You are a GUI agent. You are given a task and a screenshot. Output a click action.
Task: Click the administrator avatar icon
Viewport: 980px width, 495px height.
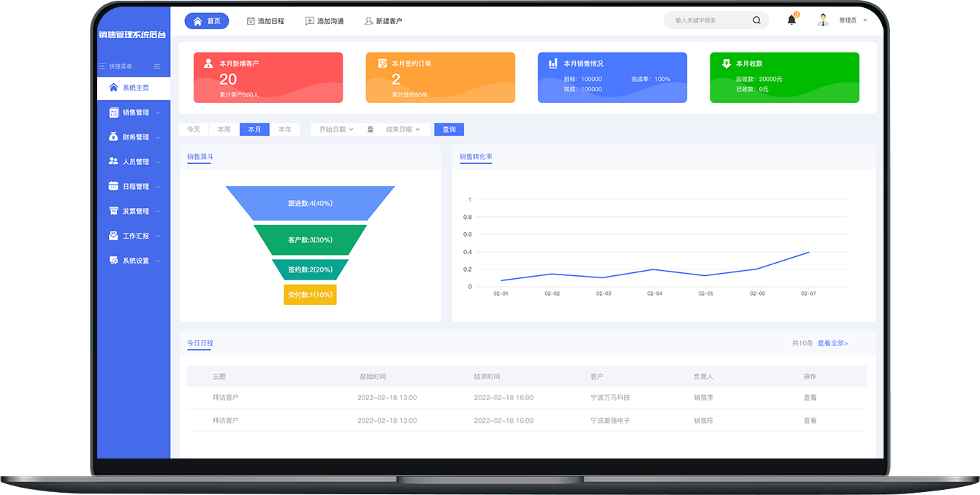point(824,20)
